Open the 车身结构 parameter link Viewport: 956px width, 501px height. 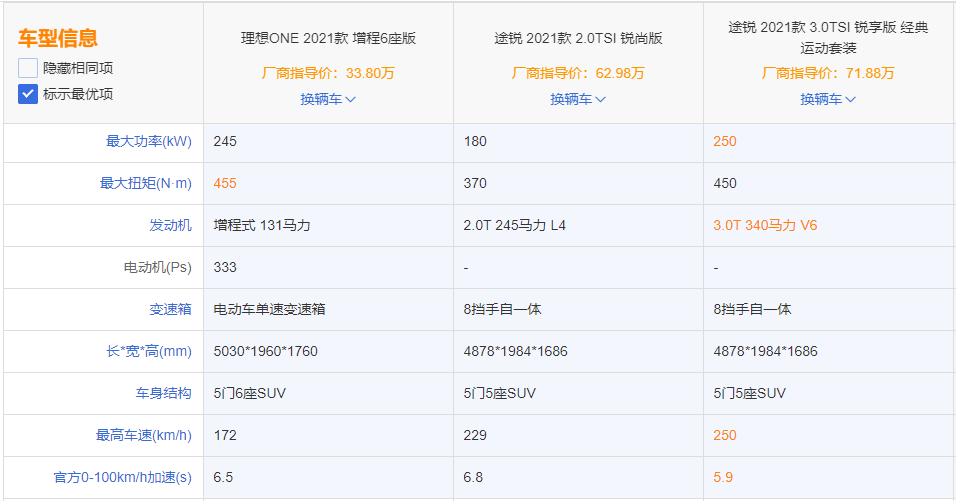(163, 394)
